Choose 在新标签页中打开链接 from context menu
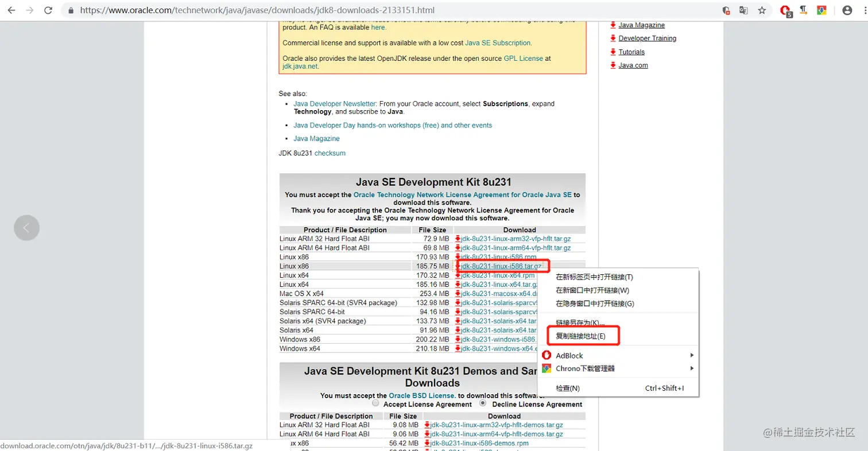This screenshot has width=868, height=451. tap(594, 277)
